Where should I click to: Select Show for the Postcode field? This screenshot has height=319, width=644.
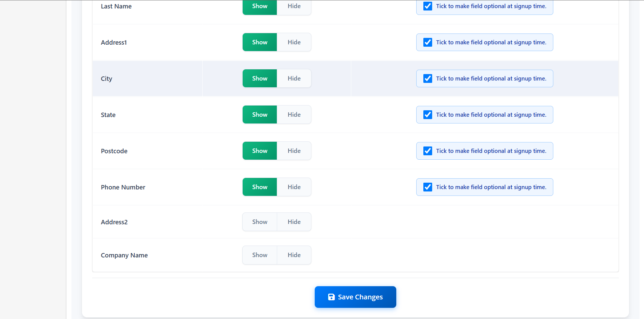259,151
